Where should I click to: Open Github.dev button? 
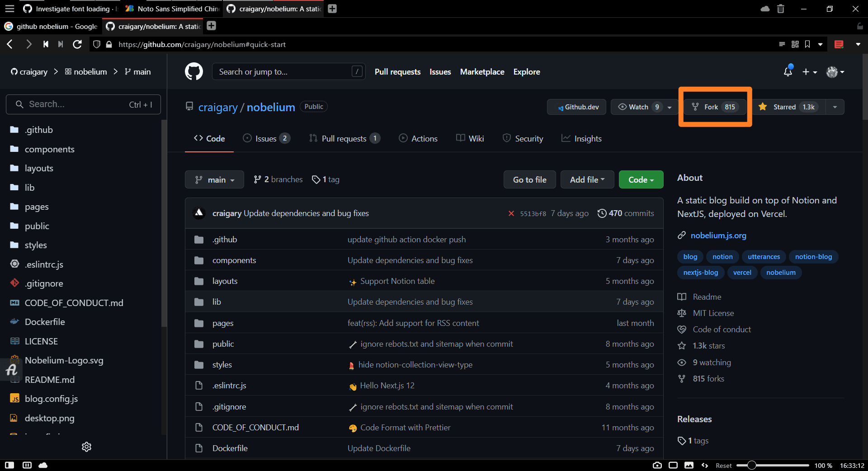(576, 107)
